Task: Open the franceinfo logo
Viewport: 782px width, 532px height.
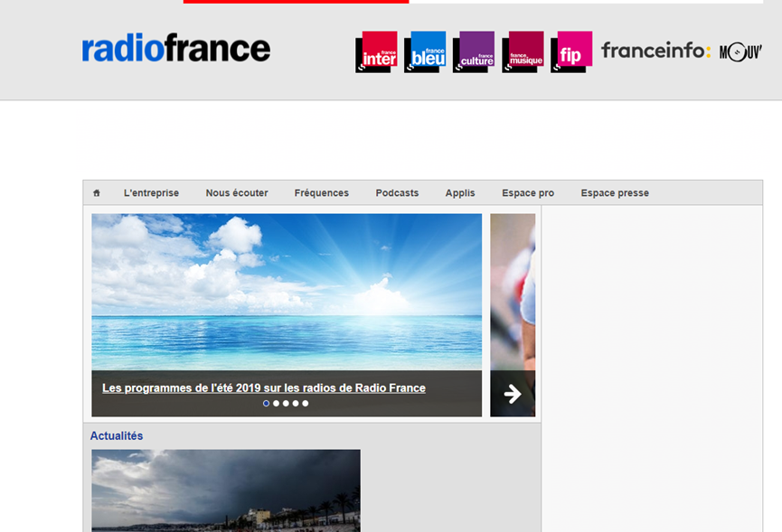Action: point(655,51)
